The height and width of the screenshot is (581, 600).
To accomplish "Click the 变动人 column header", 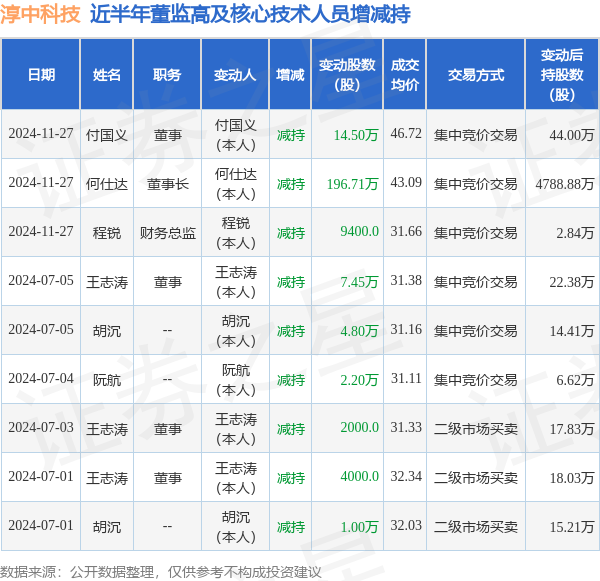I will point(235,74).
